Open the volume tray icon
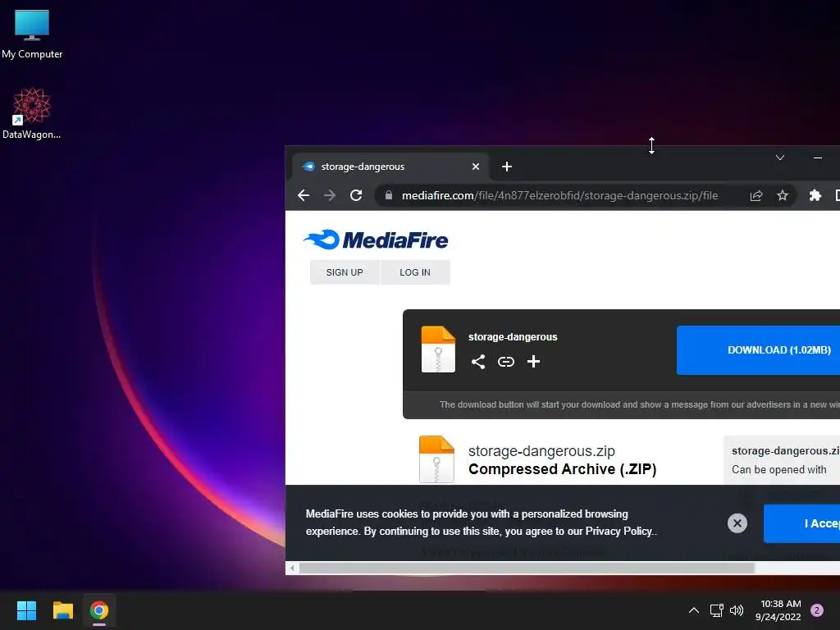Screen dimensions: 840x630 point(737,610)
